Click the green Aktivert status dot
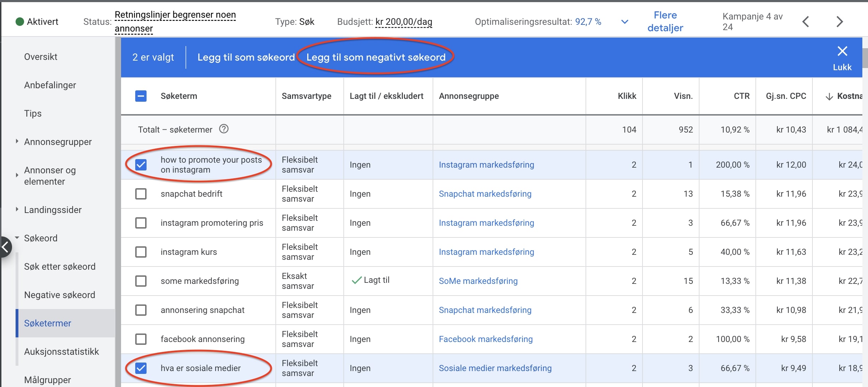The image size is (868, 387). click(20, 22)
